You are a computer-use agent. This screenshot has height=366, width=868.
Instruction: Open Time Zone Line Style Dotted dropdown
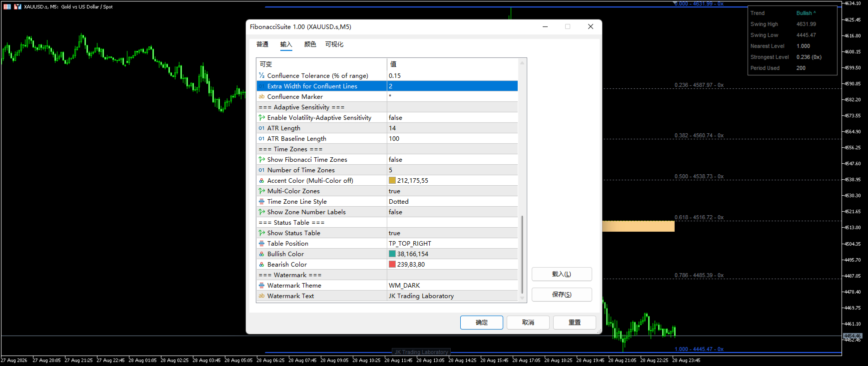pyautogui.click(x=452, y=201)
